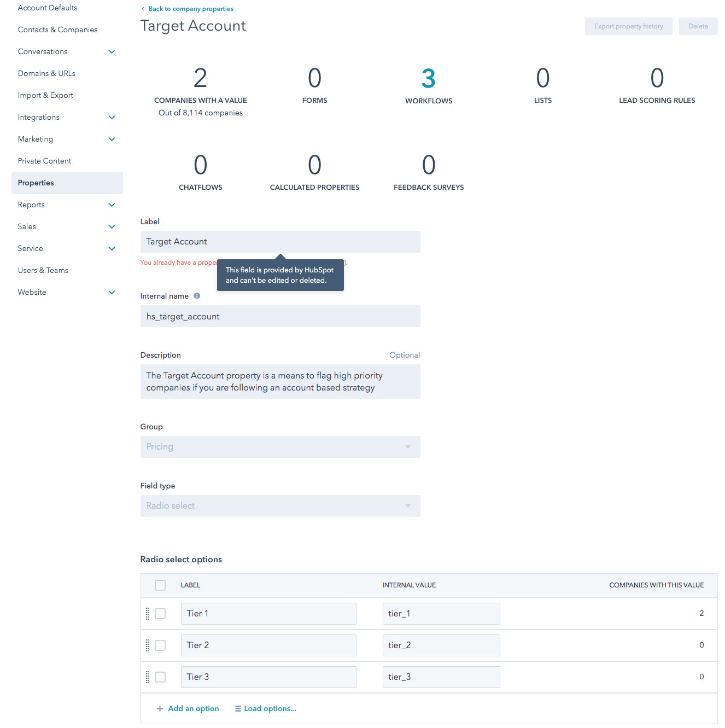Click the Description text area
The width and height of the screenshot is (725, 728).
pos(280,382)
